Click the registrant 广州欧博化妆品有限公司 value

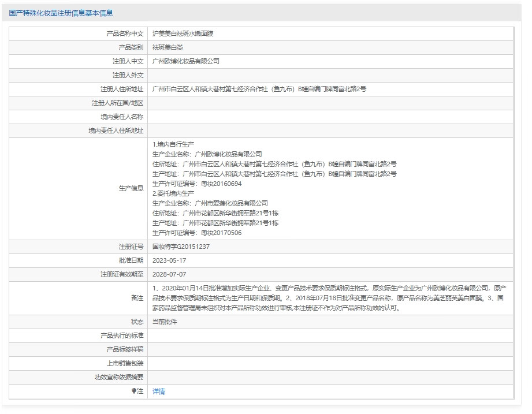point(185,61)
